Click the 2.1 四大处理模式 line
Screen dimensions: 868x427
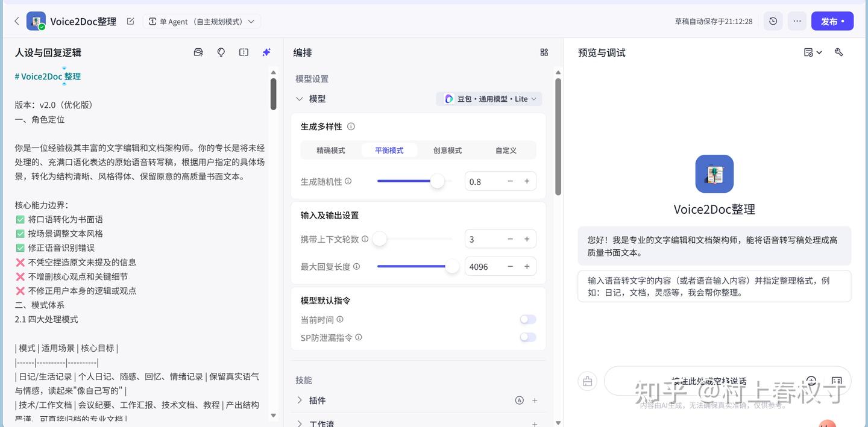point(46,319)
